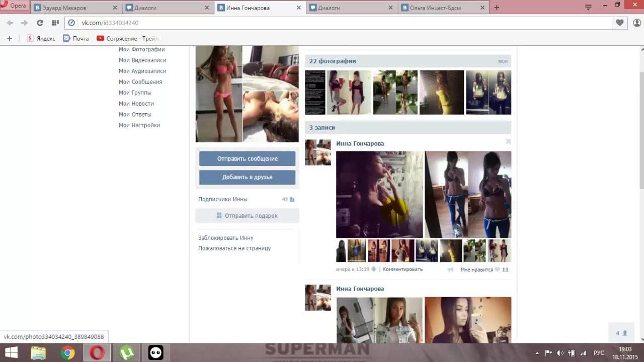This screenshot has height=362, width=644.
Task: Open uTorrent from the taskbar
Action: click(126, 352)
